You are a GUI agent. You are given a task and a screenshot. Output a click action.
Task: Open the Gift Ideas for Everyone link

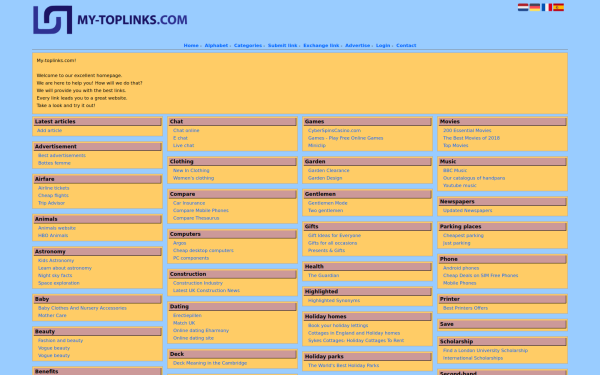(x=334, y=236)
